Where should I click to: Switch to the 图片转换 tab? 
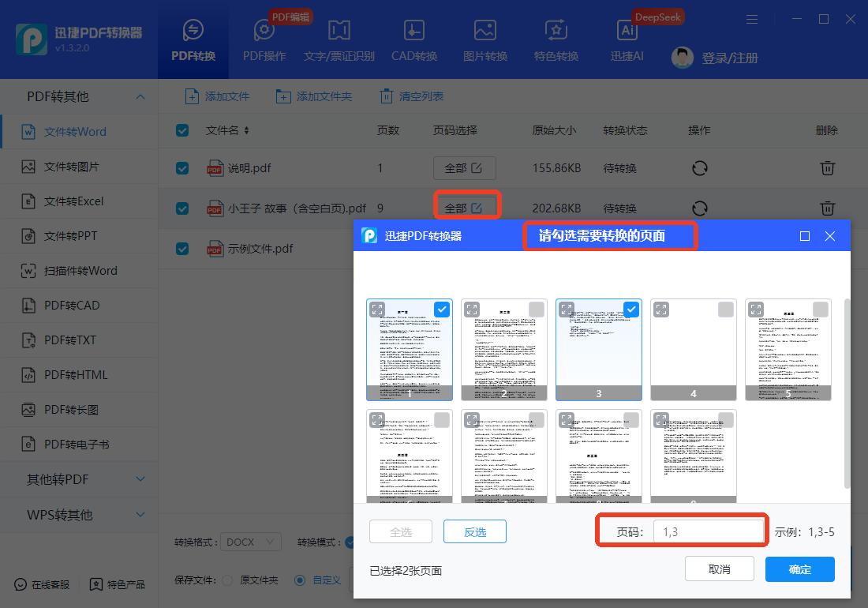485,39
